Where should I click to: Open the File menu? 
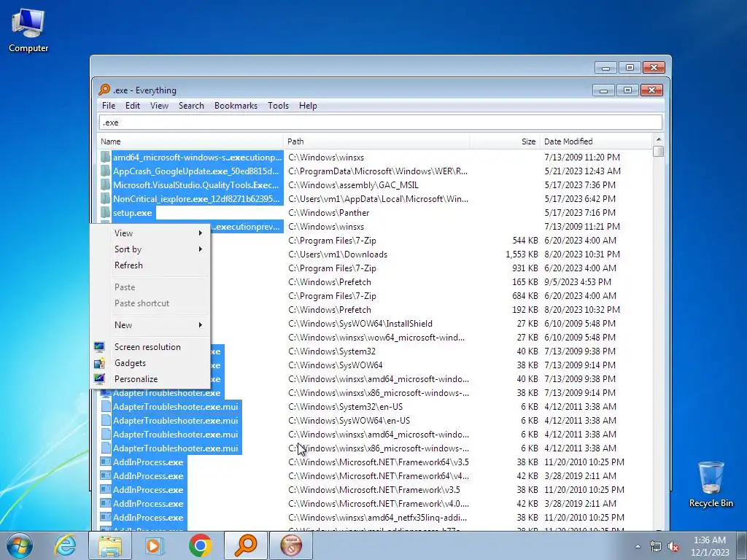click(109, 106)
